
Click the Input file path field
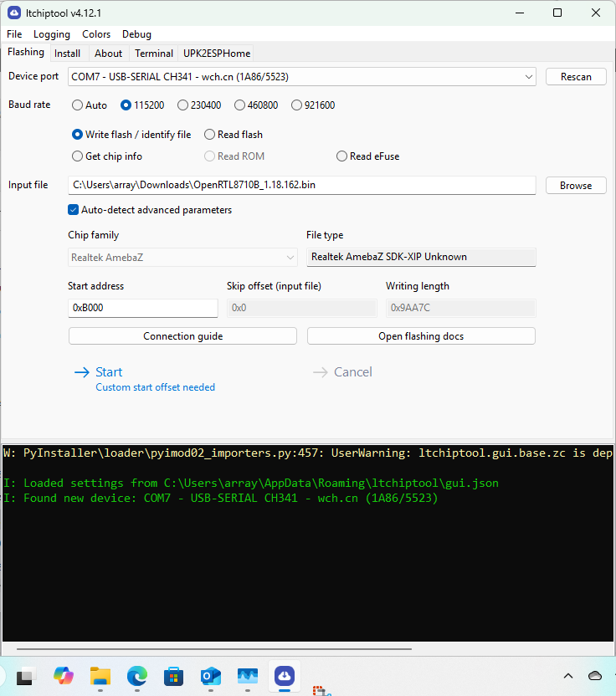tap(301, 185)
